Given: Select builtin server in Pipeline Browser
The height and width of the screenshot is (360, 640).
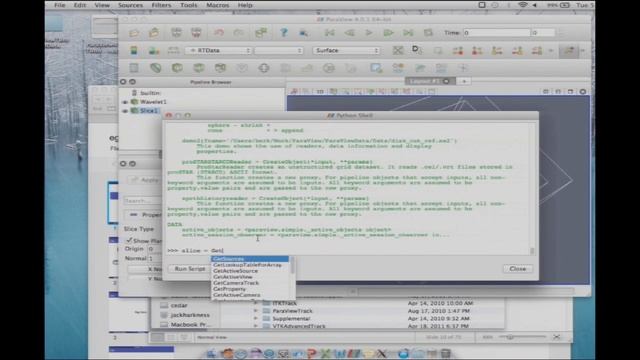Looking at the screenshot, I should (x=150, y=93).
